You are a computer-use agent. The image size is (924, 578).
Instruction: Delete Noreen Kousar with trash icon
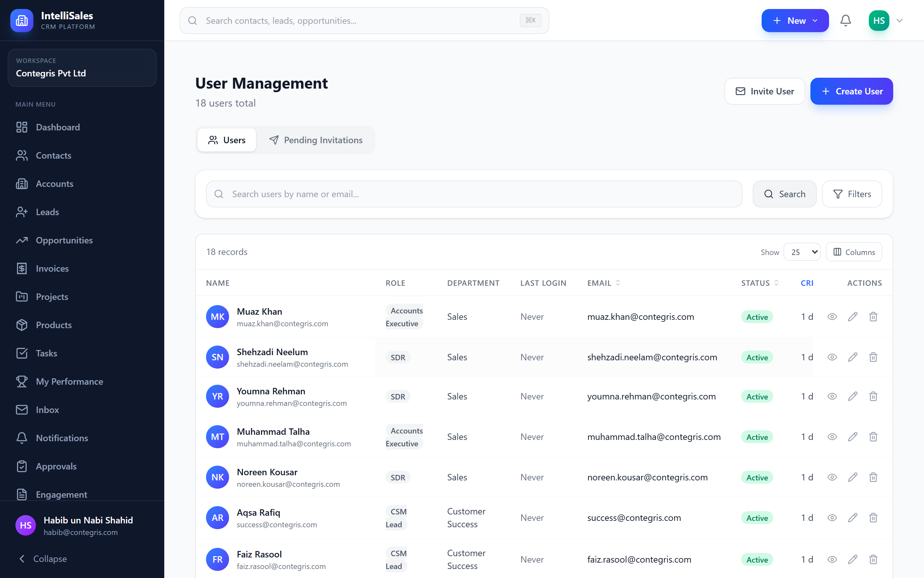coord(873,477)
